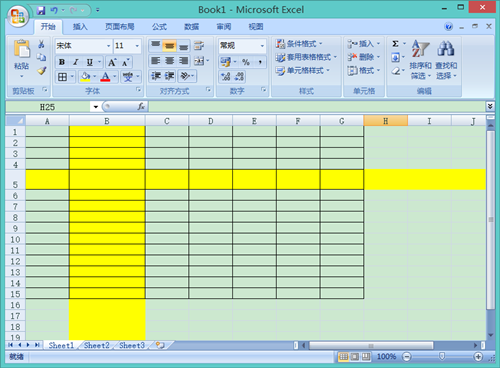500x368 pixels.
Task: Switch to the 视图 ribbon tab
Action: click(x=256, y=27)
